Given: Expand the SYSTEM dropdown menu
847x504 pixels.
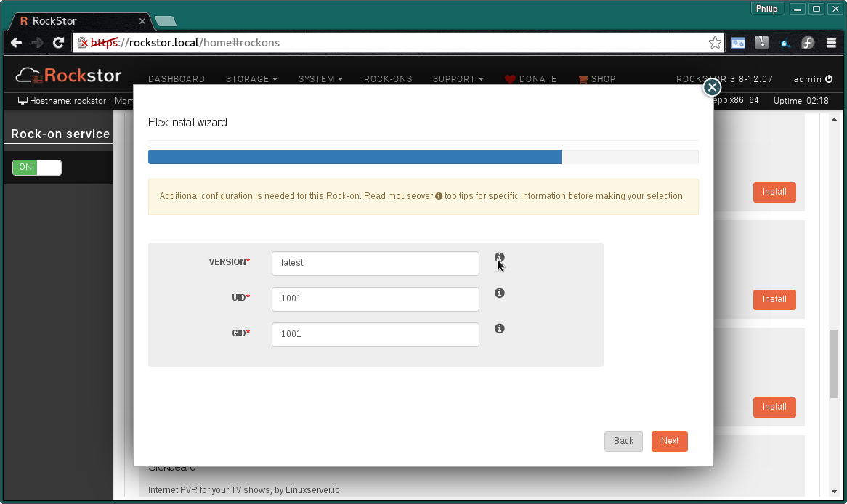Looking at the screenshot, I should pos(320,79).
